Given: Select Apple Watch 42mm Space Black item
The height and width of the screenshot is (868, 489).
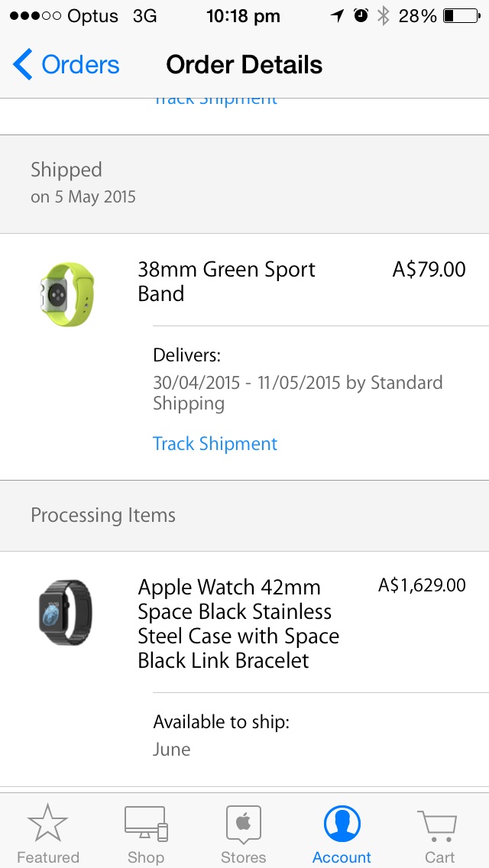Looking at the screenshot, I should coord(238,623).
